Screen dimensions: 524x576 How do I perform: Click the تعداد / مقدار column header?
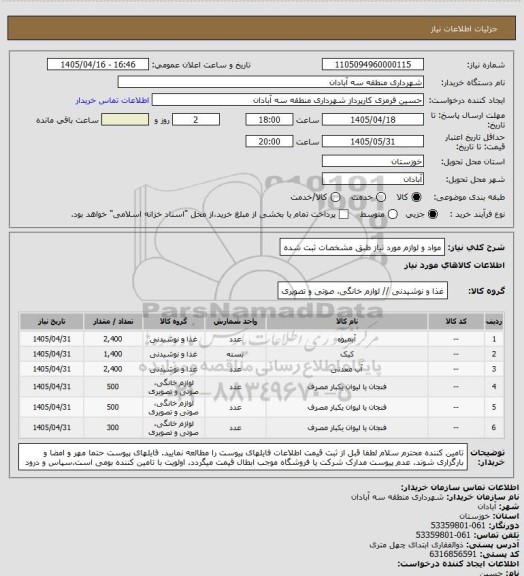click(113, 321)
